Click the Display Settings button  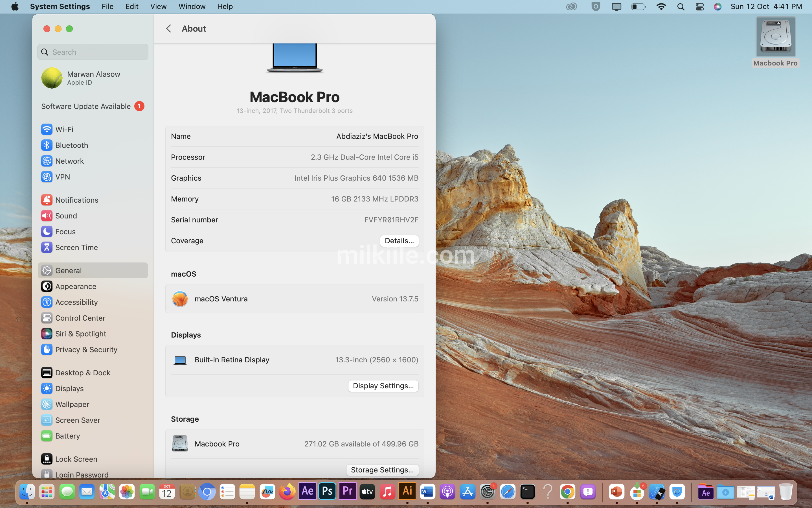[x=383, y=386]
